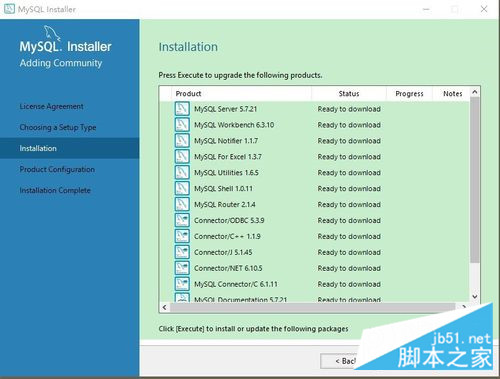Select the MySQL Workbench 6.3.10 row text

pos(234,125)
